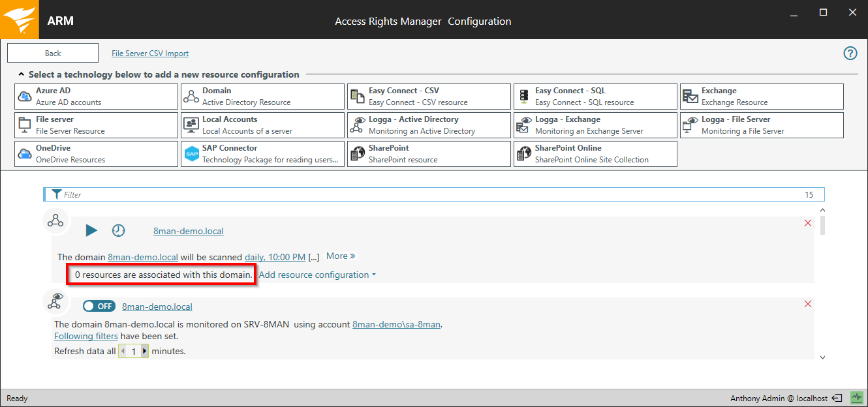
Task: Pick the Exchange Resource tile
Action: click(762, 97)
